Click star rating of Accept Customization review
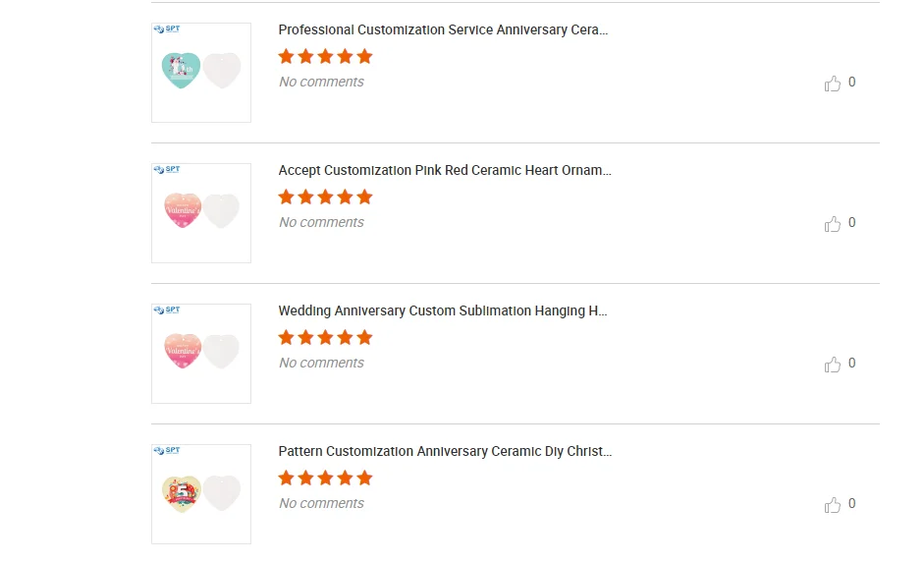The height and width of the screenshot is (563, 924). 325,197
